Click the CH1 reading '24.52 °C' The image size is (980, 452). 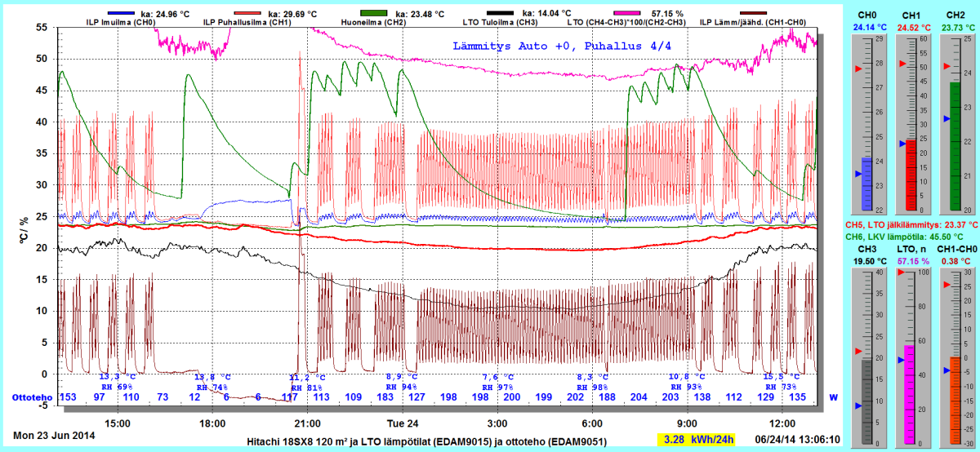point(912,27)
